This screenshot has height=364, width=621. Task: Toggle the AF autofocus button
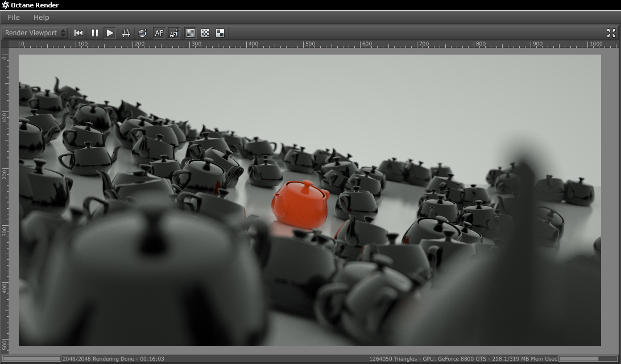pos(159,33)
